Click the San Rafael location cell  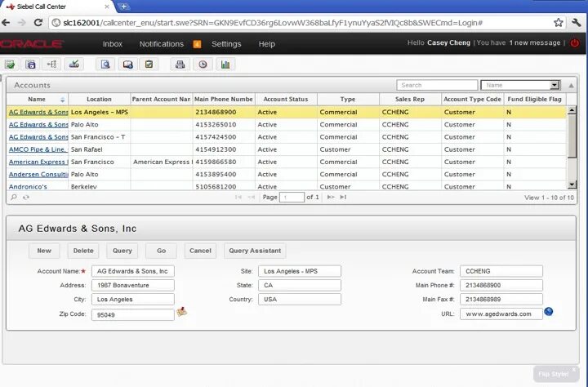(100, 149)
